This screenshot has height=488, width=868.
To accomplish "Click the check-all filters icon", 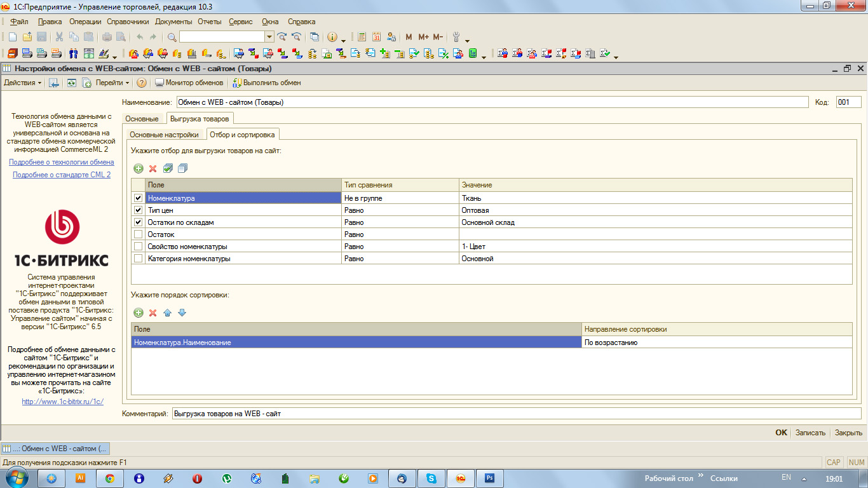I will tap(168, 168).
